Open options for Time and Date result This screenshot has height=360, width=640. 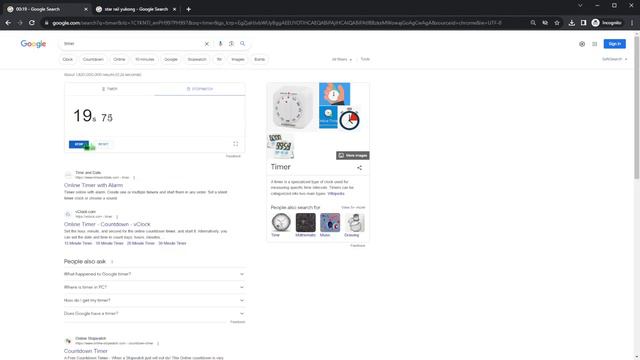(x=134, y=178)
